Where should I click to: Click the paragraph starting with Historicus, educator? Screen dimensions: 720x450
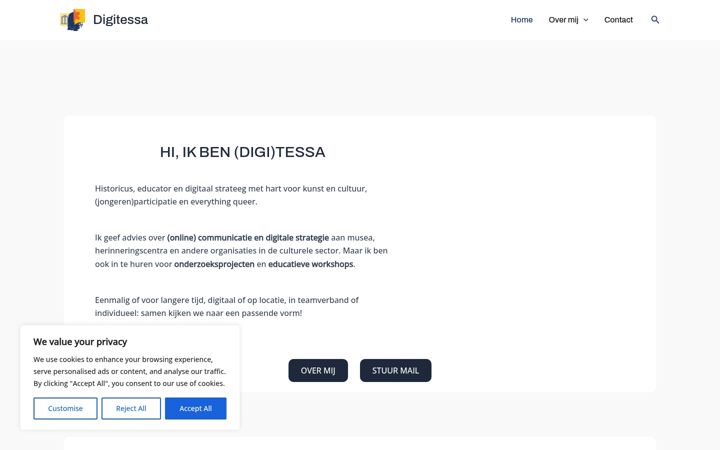pyautogui.click(x=231, y=195)
